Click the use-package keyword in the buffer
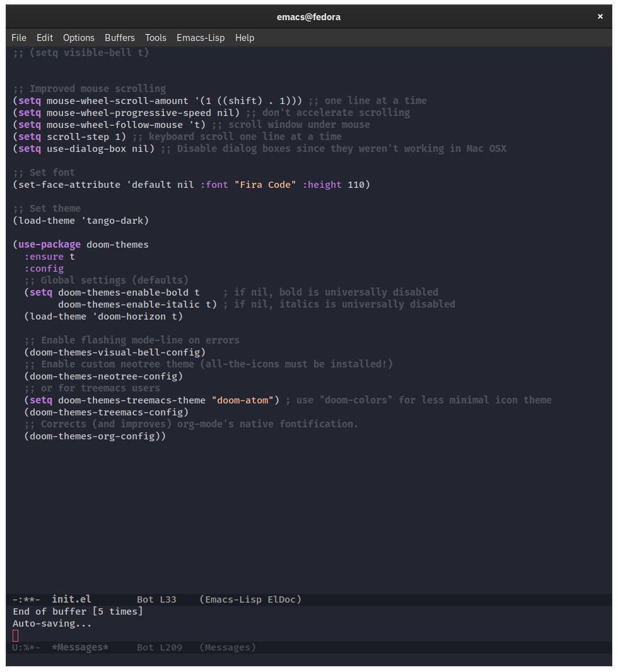Viewport: 618px width, 672px height. point(49,244)
